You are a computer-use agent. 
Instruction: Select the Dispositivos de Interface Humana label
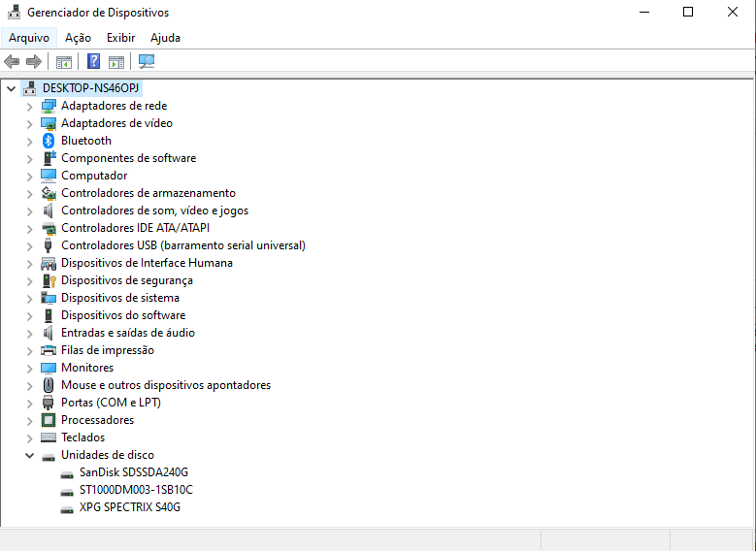click(148, 263)
